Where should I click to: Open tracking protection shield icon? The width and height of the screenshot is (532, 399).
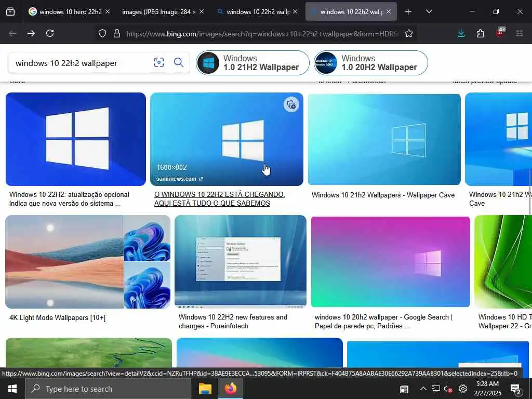(x=102, y=33)
